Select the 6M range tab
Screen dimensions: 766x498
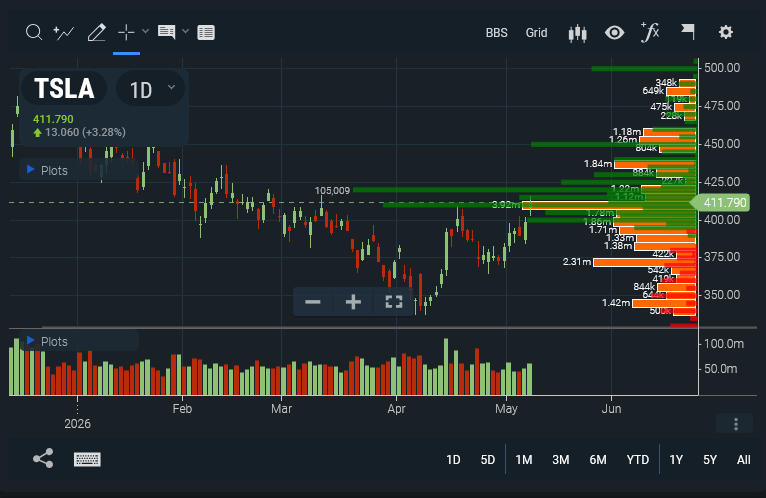coord(598,460)
